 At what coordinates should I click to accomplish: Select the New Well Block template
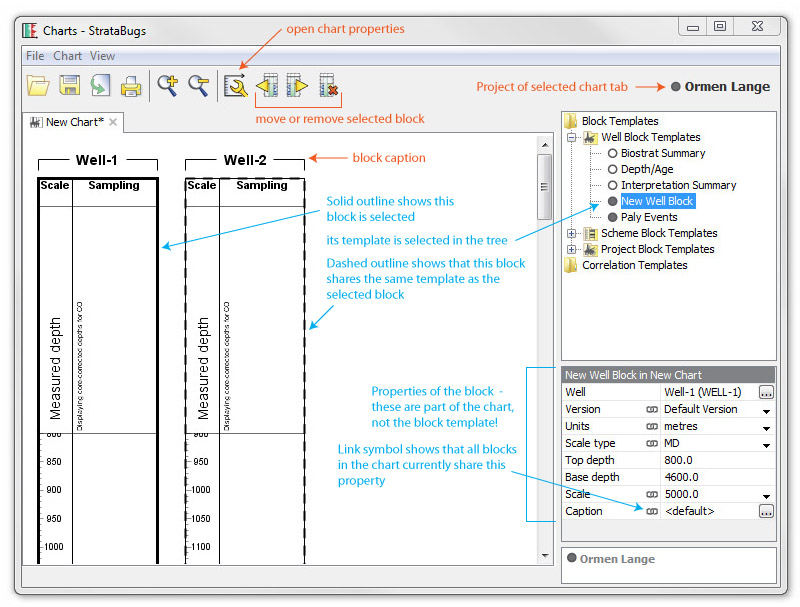click(x=657, y=201)
